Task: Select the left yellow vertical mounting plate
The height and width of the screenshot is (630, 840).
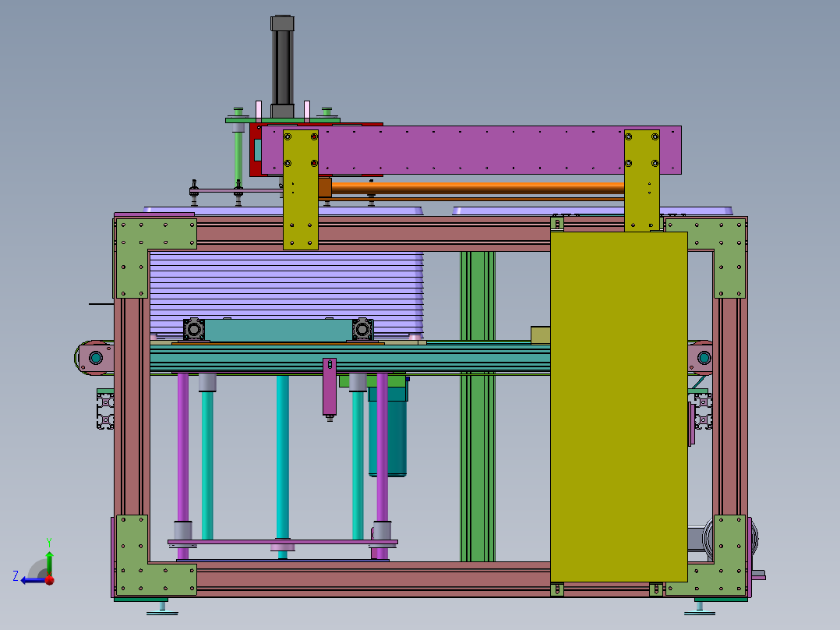Action: point(301,189)
